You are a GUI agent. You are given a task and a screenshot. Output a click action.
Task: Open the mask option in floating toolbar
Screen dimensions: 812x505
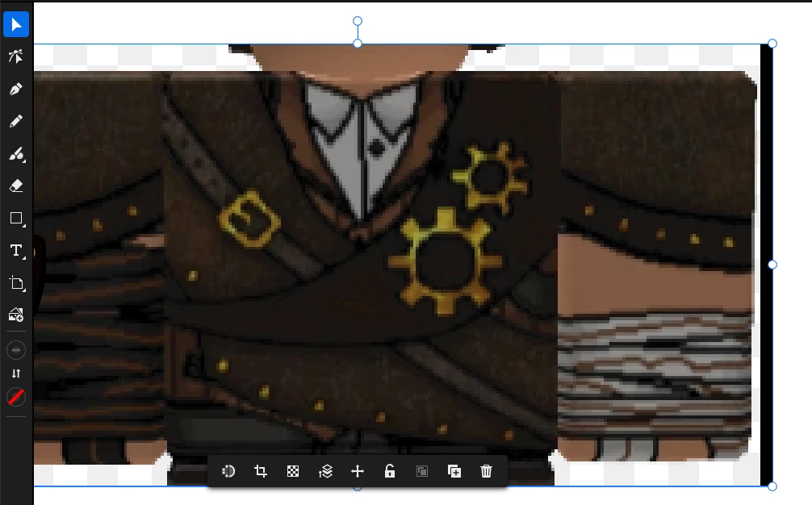tap(228, 471)
